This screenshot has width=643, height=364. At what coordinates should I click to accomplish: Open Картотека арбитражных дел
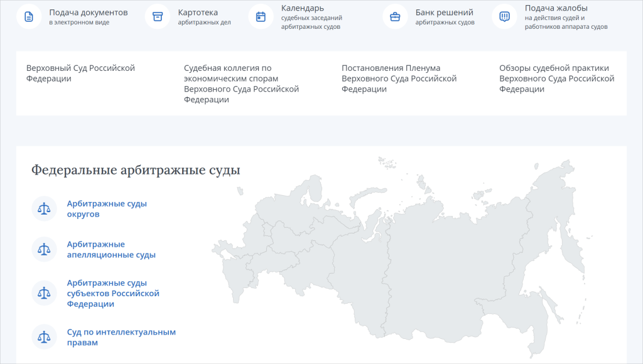point(198,13)
